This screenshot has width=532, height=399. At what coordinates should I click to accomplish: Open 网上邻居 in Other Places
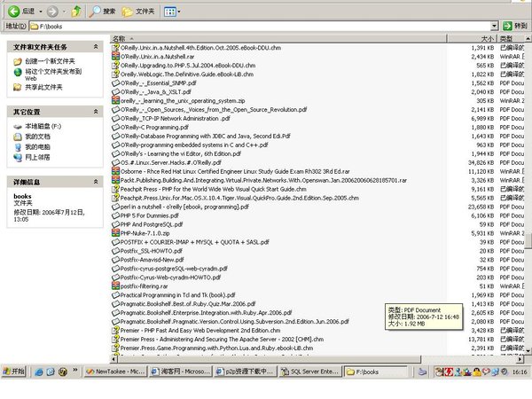click(x=37, y=156)
